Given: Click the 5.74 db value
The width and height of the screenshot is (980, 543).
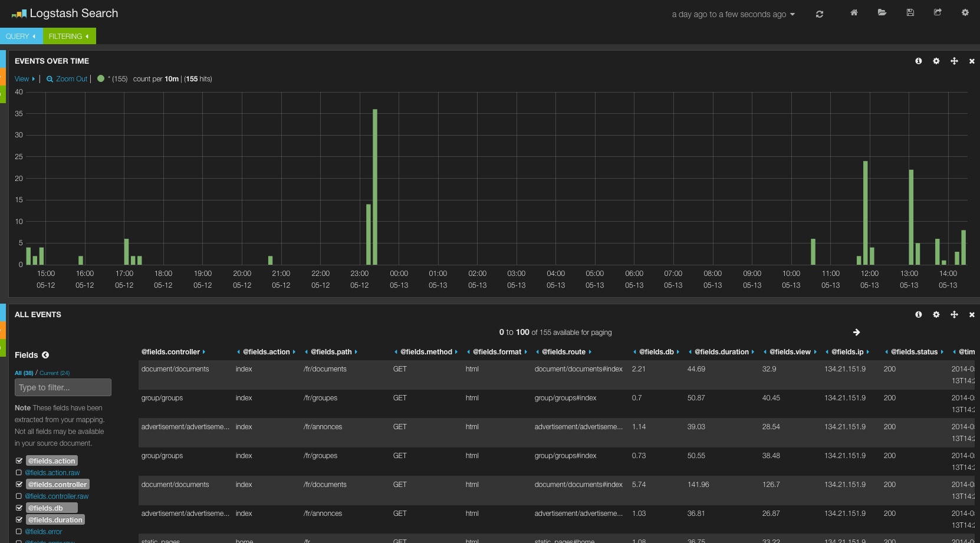Looking at the screenshot, I should 639,485.
